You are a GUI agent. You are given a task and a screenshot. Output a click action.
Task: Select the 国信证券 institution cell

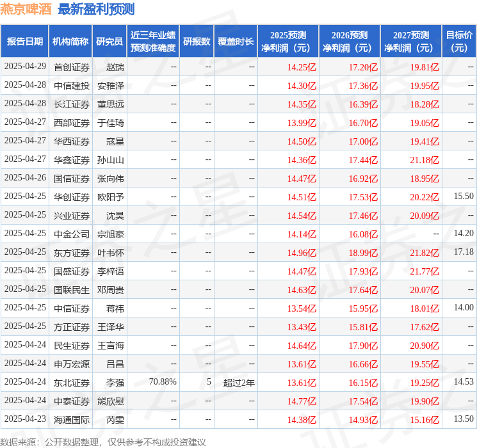(72, 179)
